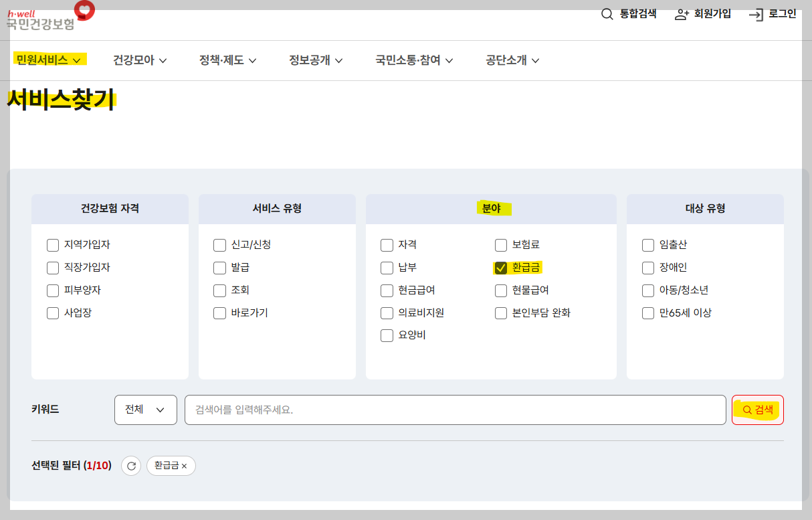Check the 자격 checkbox
This screenshot has width=812, height=520.
(387, 245)
